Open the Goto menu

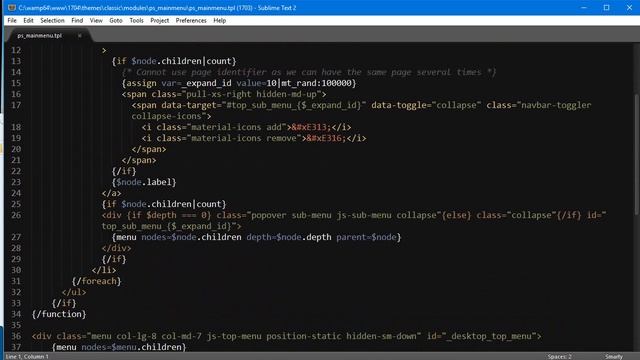click(116, 20)
